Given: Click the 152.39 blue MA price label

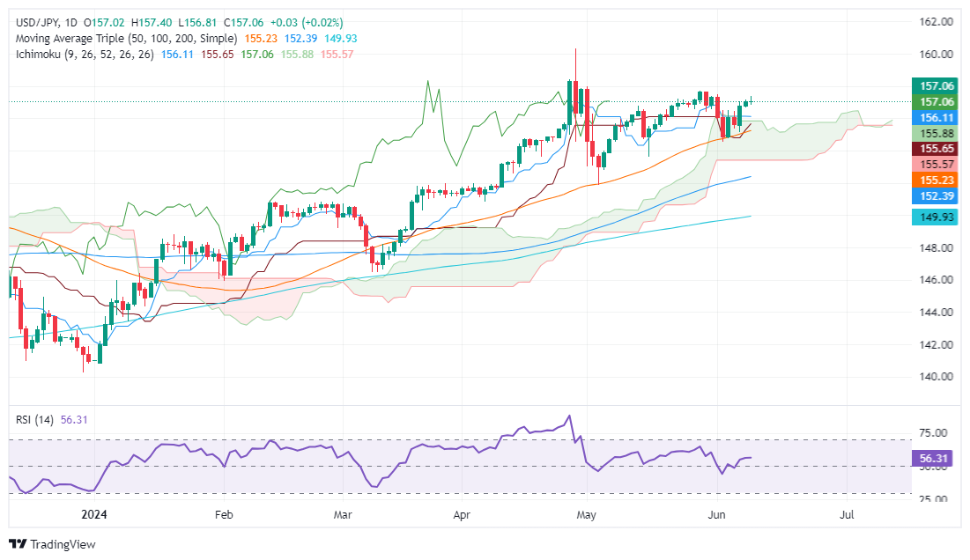Looking at the screenshot, I should click(935, 196).
